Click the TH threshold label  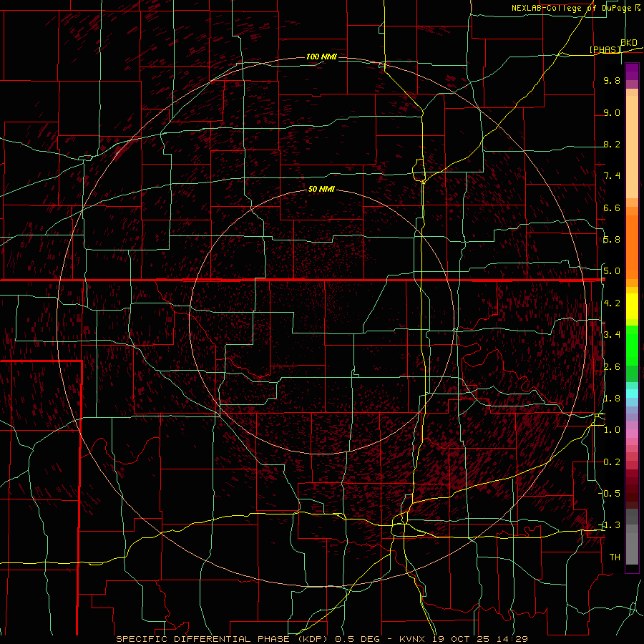(615, 557)
